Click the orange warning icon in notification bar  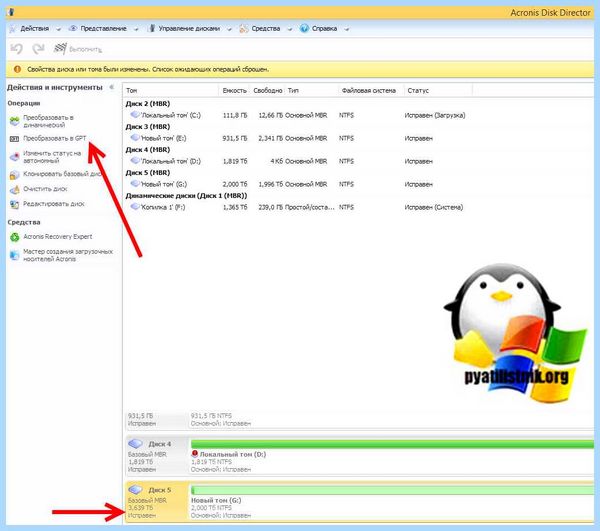[17, 69]
